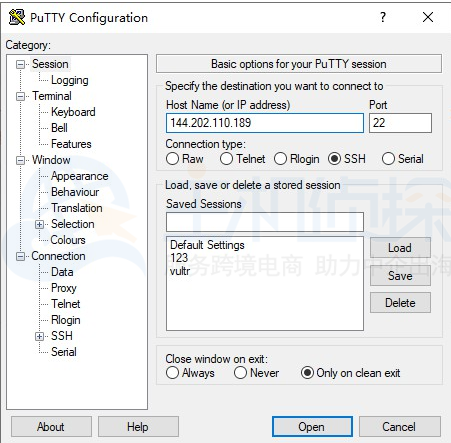Click the Open button to connect
Screen dimensions: 451x443
(x=312, y=427)
